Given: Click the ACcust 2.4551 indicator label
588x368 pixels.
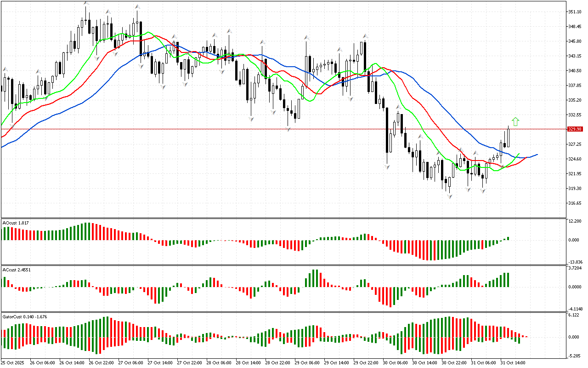Looking at the screenshot, I should [17, 270].
